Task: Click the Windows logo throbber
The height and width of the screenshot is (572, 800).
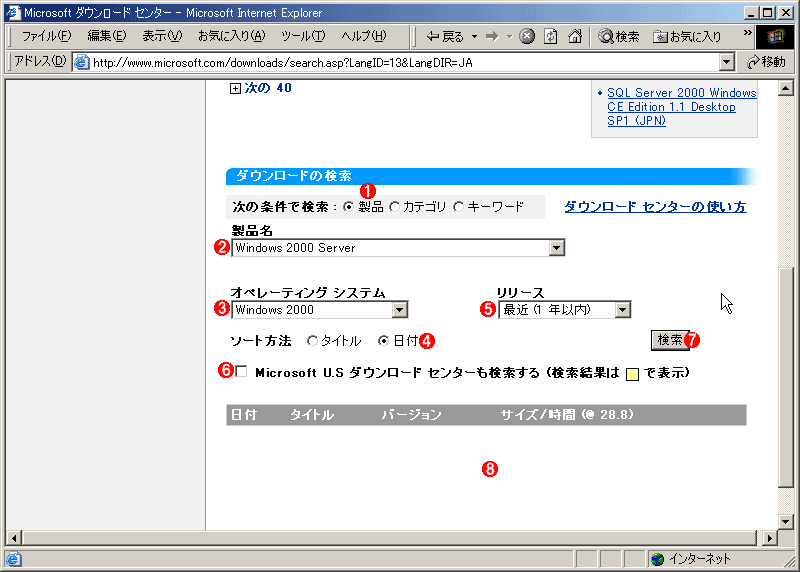Action: 775,36
